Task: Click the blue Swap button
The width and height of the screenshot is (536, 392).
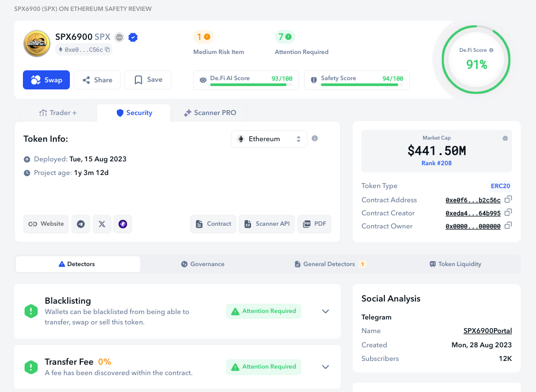Action: (46, 80)
